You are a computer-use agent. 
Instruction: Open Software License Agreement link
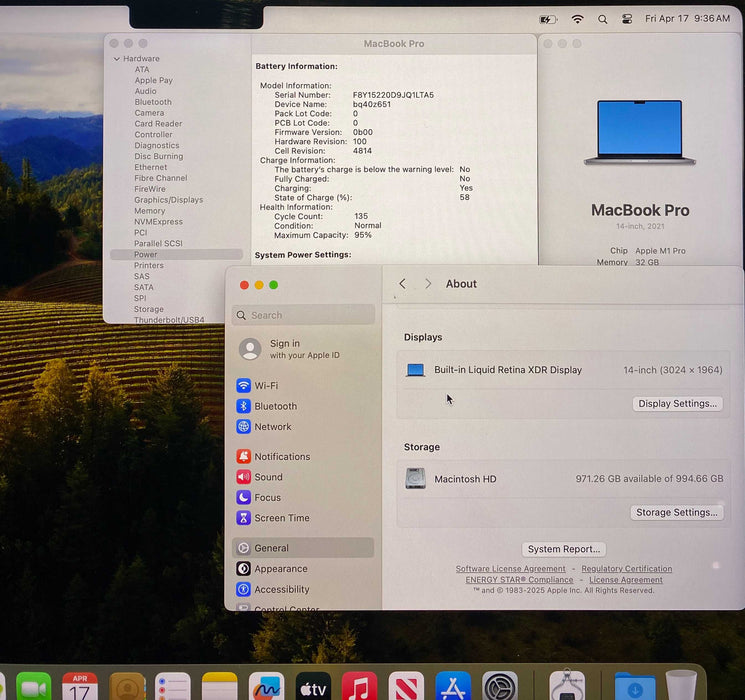coord(511,568)
